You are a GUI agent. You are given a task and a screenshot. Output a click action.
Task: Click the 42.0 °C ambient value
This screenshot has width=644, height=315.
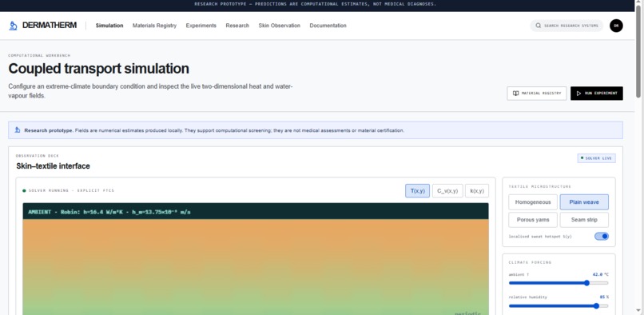(601, 274)
